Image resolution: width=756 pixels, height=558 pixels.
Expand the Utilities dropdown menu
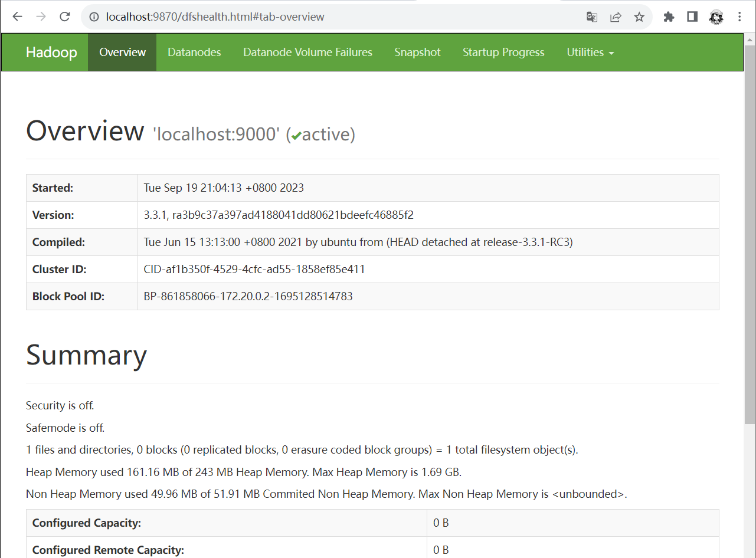pyautogui.click(x=590, y=52)
